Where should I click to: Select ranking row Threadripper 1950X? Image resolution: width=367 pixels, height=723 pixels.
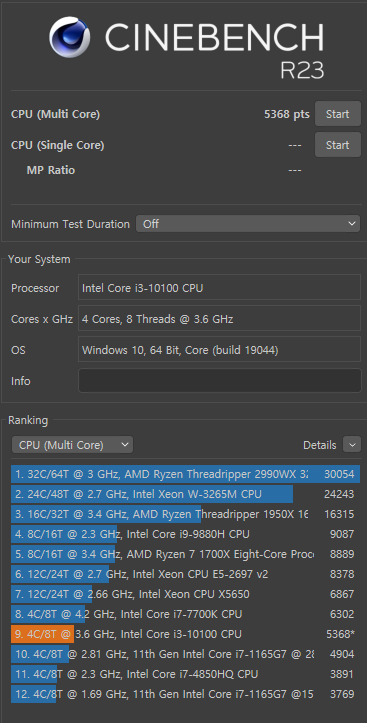coord(185,514)
